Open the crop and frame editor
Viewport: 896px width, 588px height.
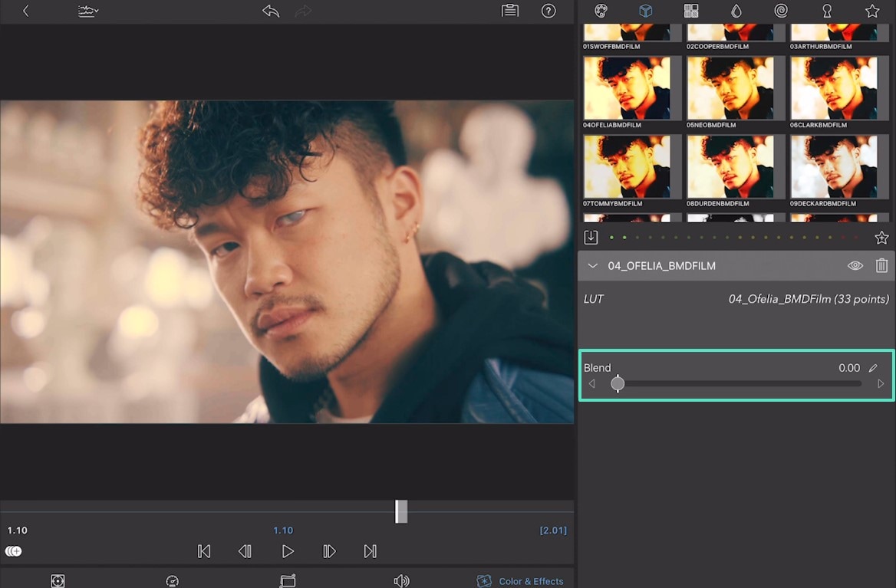point(288,581)
